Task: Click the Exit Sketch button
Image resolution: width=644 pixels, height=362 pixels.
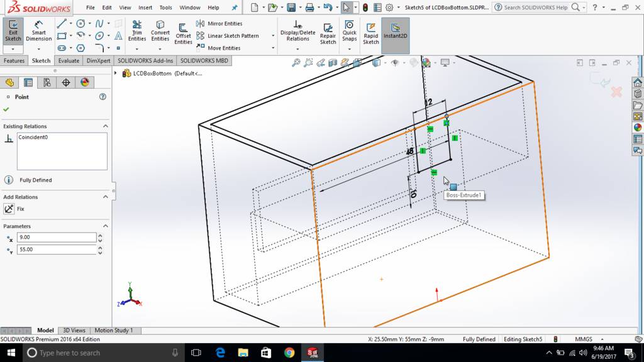Action: click(x=13, y=31)
